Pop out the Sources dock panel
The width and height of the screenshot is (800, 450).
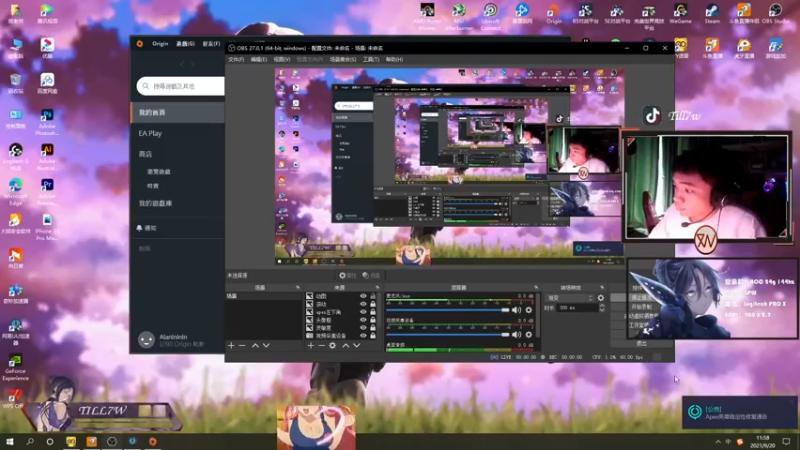coord(378,288)
